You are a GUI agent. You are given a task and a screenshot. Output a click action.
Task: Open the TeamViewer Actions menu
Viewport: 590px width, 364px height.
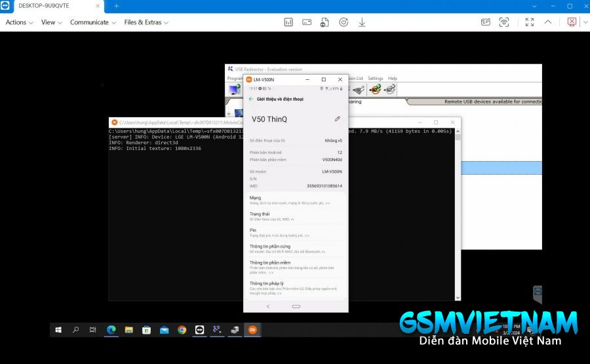pyautogui.click(x=19, y=22)
